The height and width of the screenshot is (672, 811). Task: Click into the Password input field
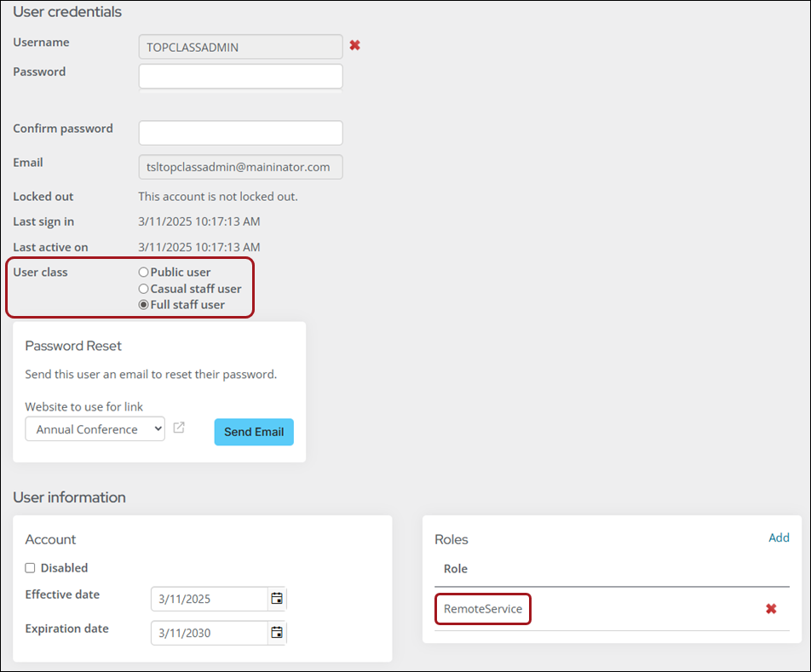click(240, 77)
